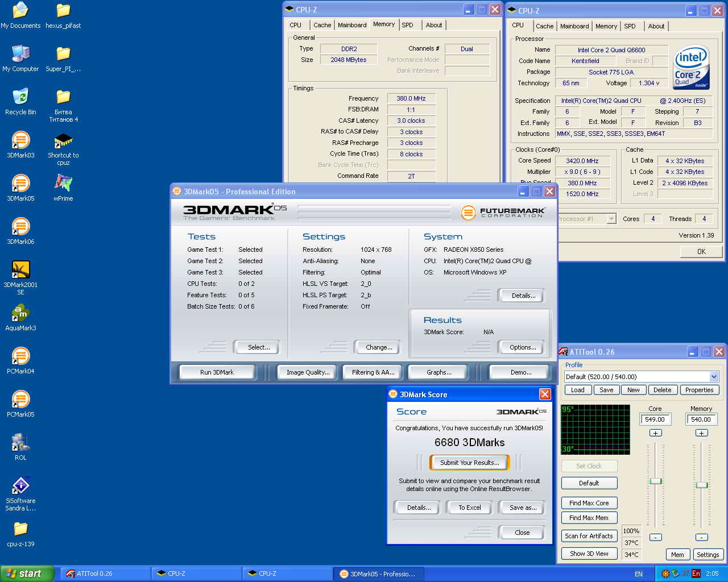
Task: Switch to 3DMark05 taskbar item
Action: [x=378, y=573]
